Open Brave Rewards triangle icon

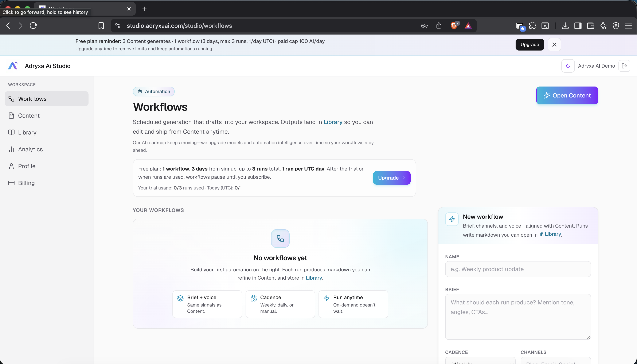[x=468, y=26]
